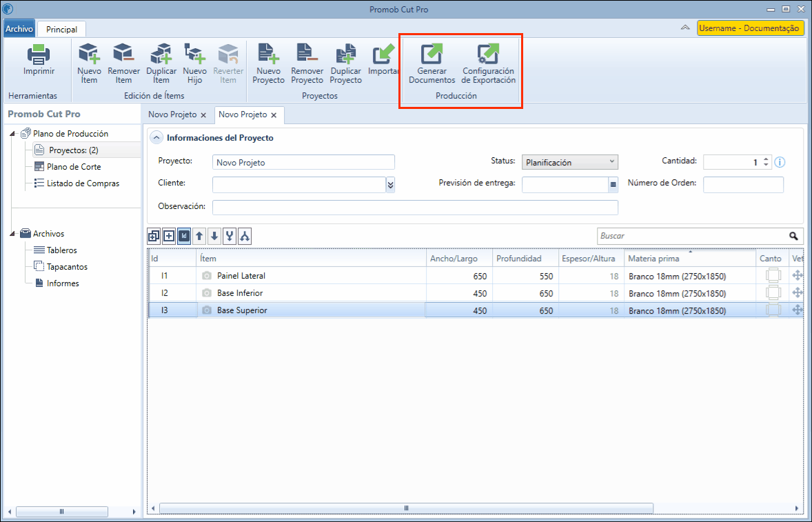Collapse the Archivos tree node
The width and height of the screenshot is (812, 522).
click(12, 234)
